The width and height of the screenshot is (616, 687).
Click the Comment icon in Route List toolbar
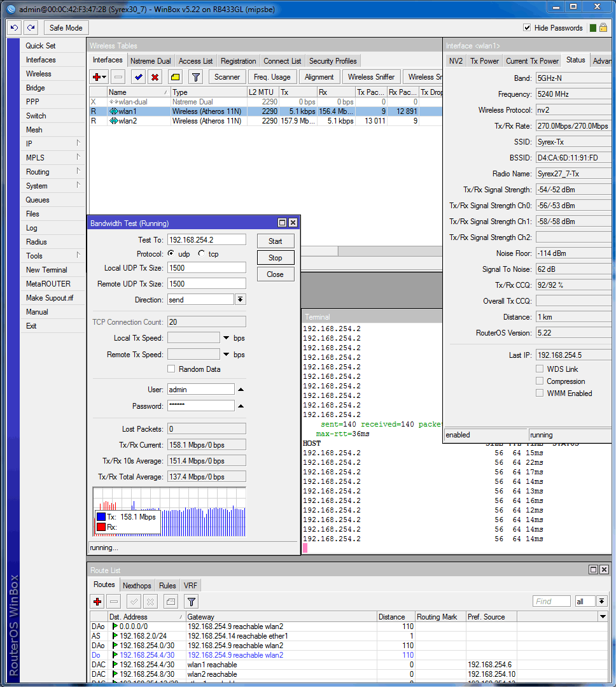(171, 602)
